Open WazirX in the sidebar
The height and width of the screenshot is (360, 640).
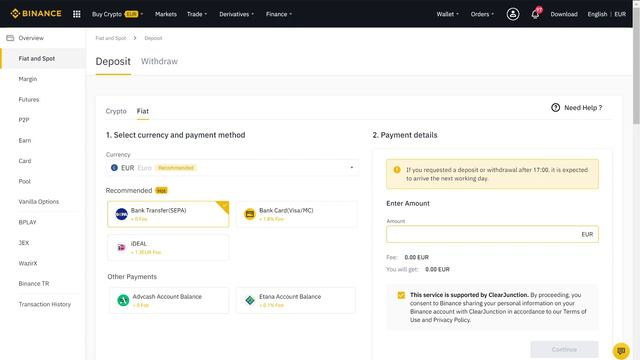[x=28, y=263]
